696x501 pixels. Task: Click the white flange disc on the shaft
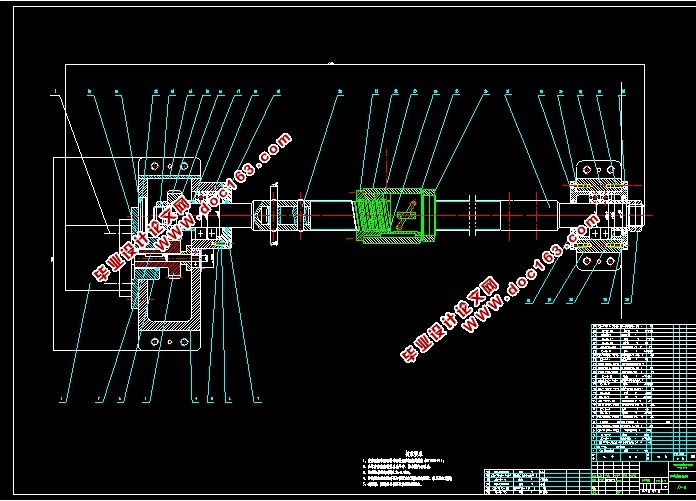coord(274,214)
